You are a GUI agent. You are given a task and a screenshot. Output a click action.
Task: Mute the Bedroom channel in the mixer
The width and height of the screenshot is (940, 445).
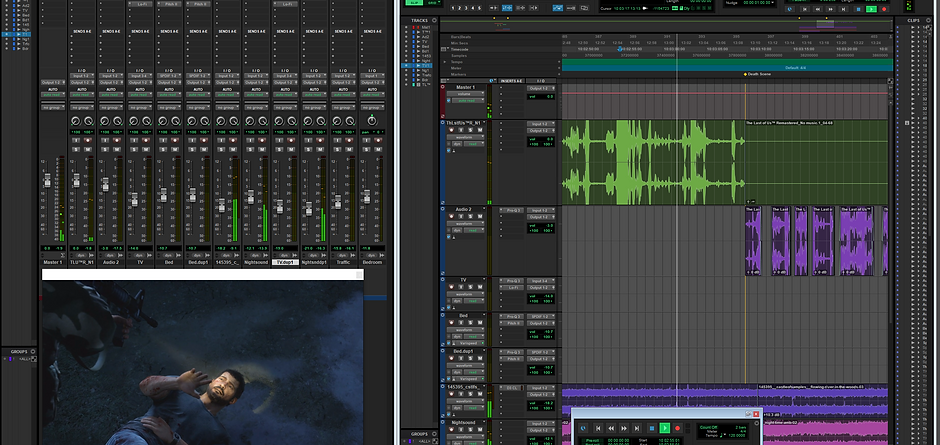[x=379, y=149]
